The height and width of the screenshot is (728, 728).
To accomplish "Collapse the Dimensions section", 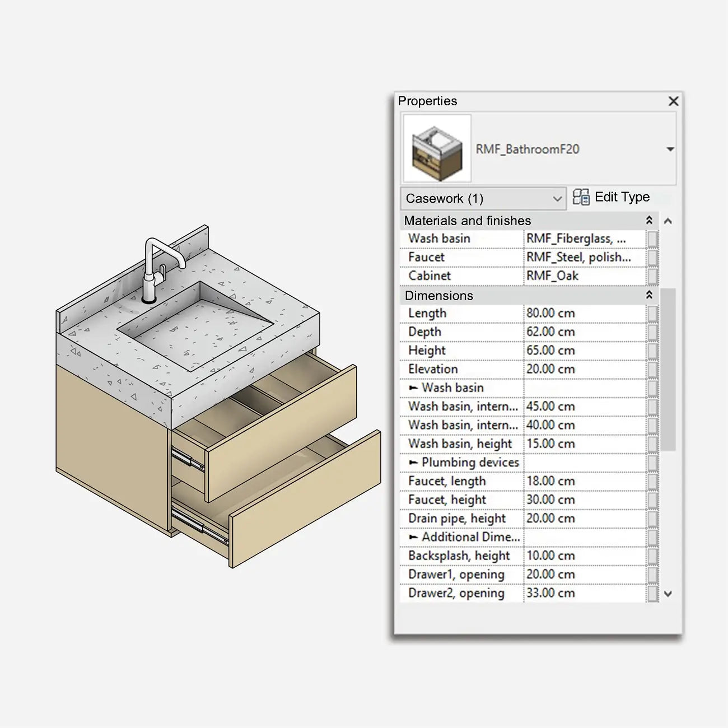I will click(x=649, y=295).
